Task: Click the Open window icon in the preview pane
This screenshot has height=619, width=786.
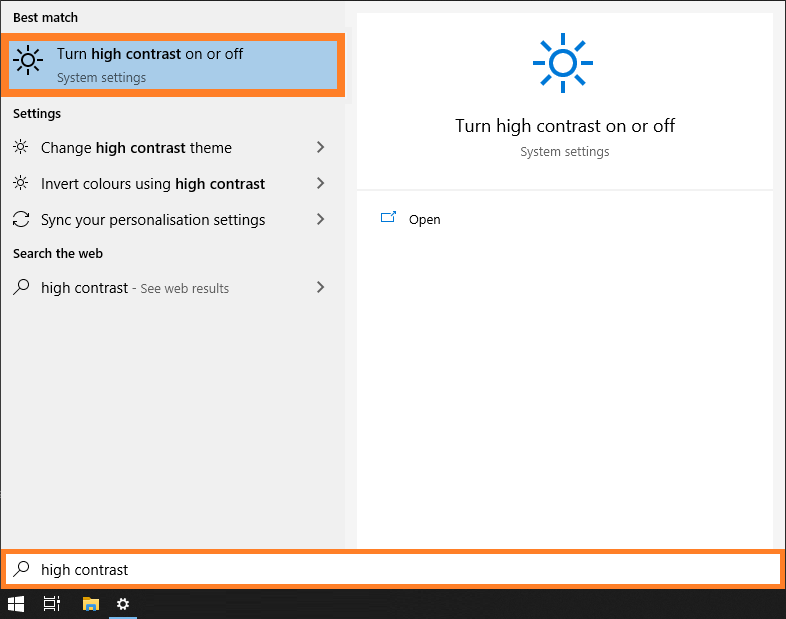Action: [x=388, y=217]
